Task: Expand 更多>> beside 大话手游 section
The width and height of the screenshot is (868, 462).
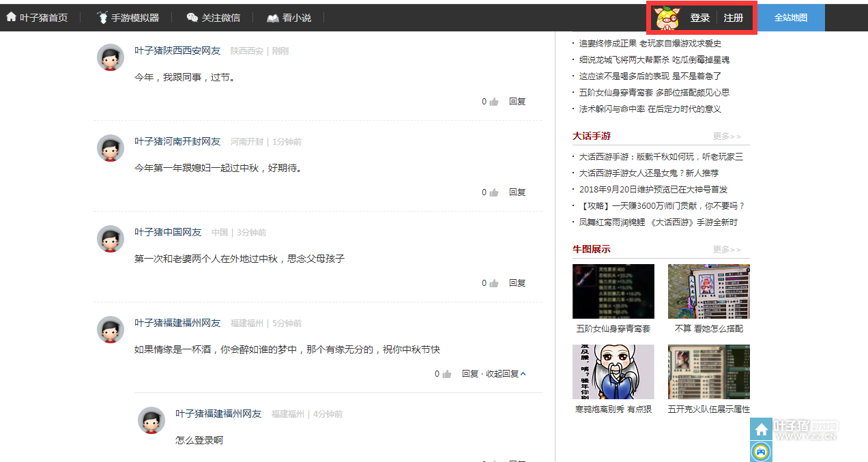Action: coord(727,136)
